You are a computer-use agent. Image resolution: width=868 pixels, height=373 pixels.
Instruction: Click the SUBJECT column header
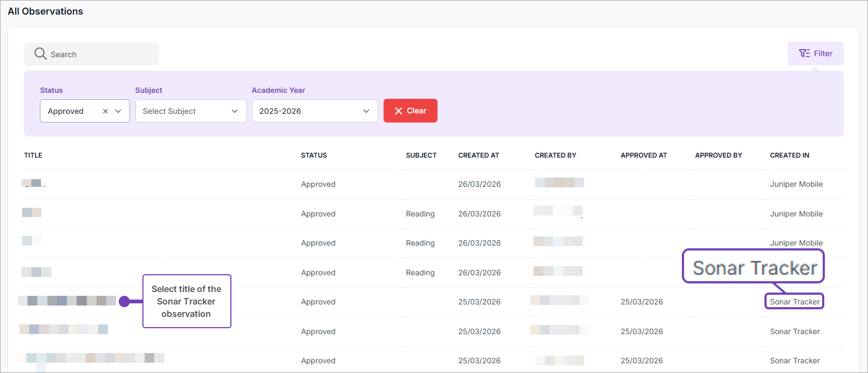coord(421,155)
